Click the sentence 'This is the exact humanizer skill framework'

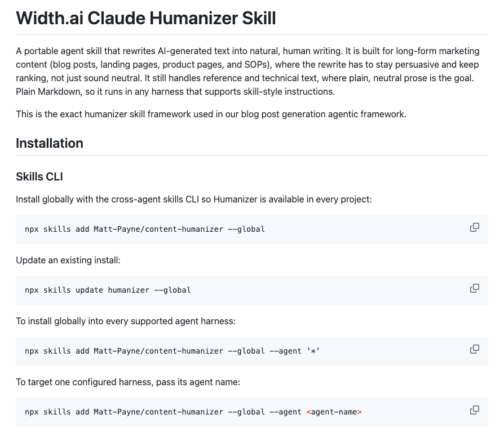[211, 114]
